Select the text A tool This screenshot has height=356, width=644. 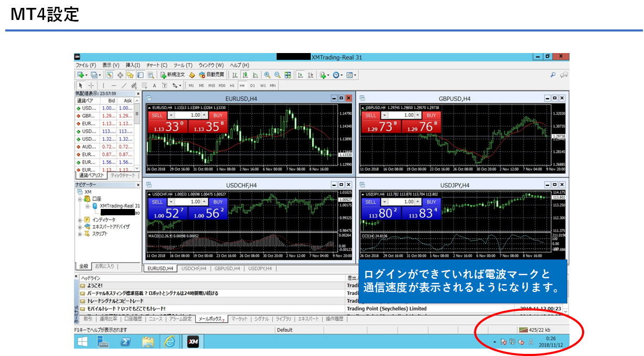[x=154, y=85]
